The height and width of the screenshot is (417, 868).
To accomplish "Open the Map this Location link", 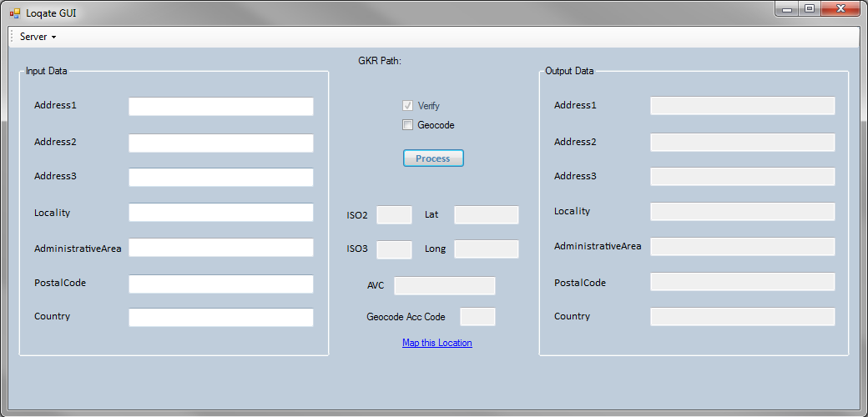I will tap(437, 343).
